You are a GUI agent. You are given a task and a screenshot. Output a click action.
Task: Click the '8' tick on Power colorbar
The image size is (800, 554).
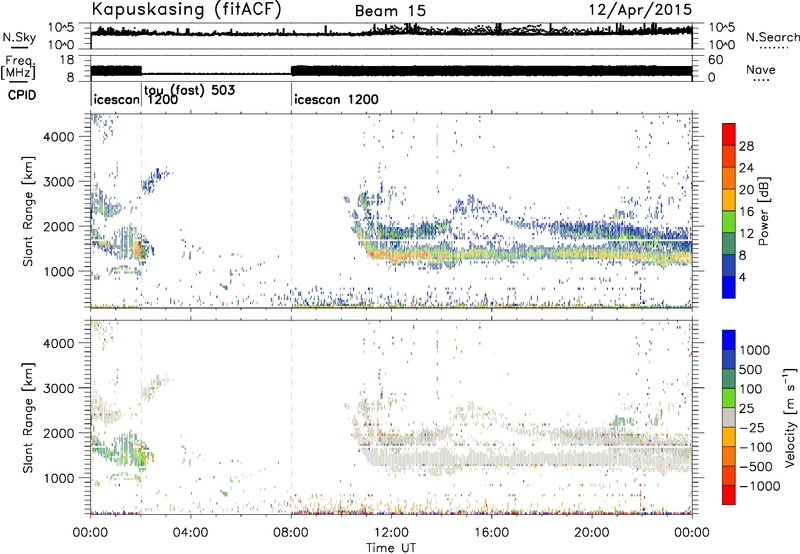[742, 255]
